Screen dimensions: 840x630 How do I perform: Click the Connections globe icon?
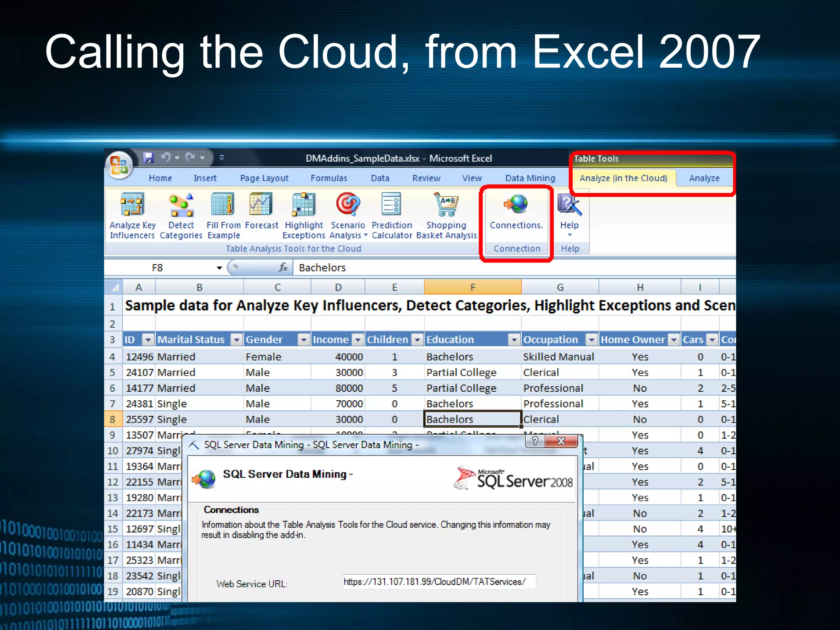coord(516,204)
